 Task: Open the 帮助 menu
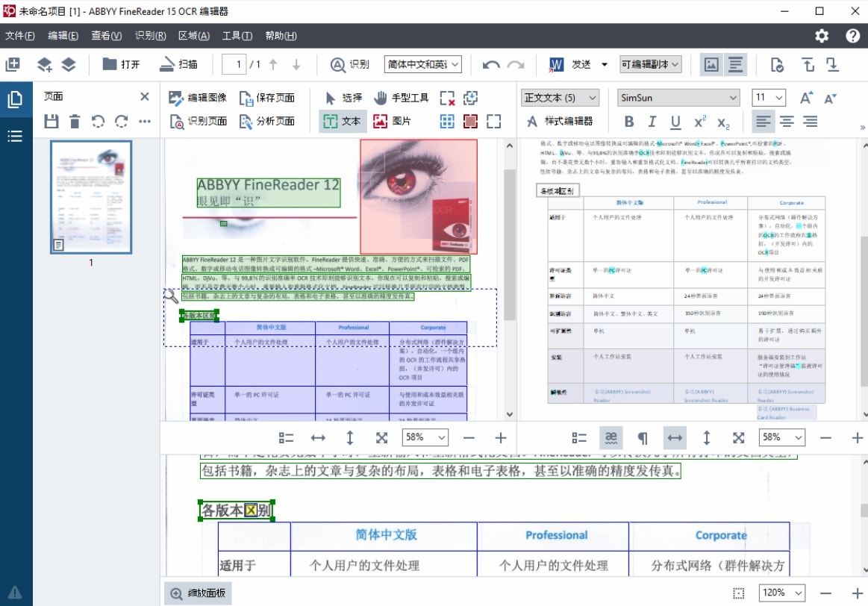(281, 35)
